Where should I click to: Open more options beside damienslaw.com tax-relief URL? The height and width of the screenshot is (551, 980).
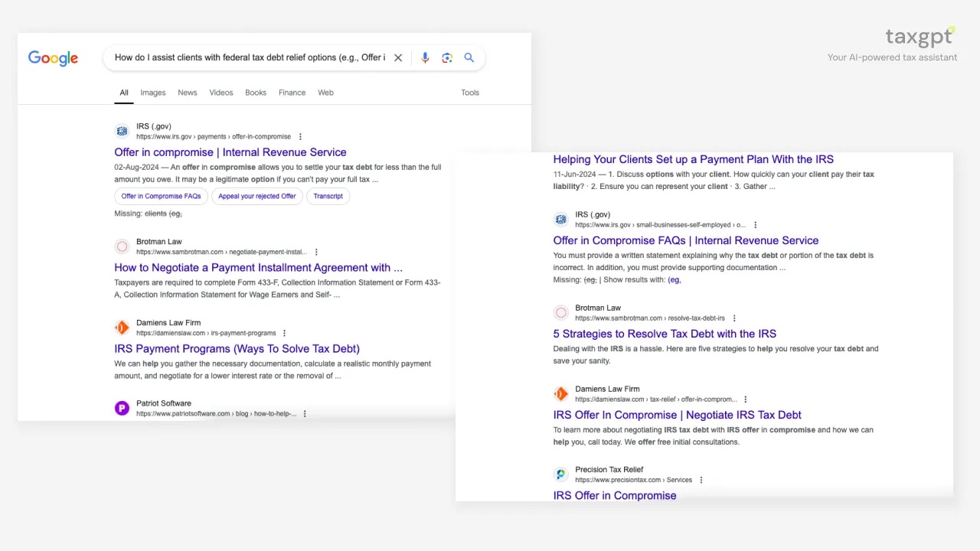746,399
